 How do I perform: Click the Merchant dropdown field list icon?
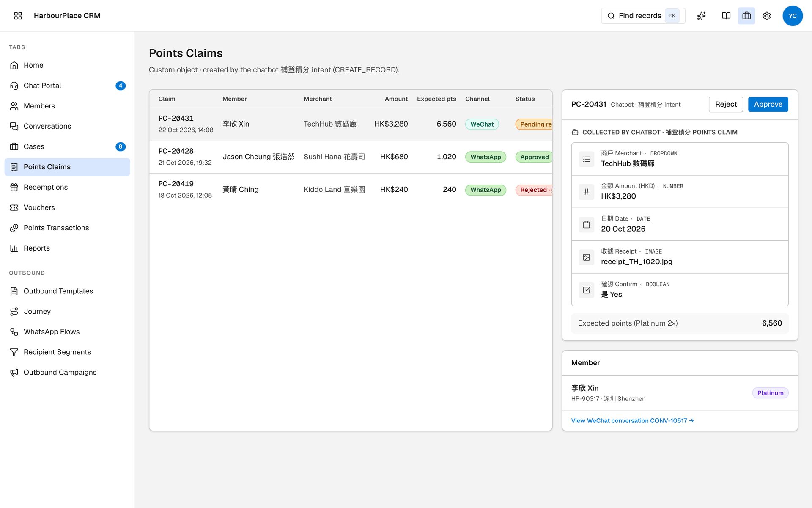click(586, 159)
